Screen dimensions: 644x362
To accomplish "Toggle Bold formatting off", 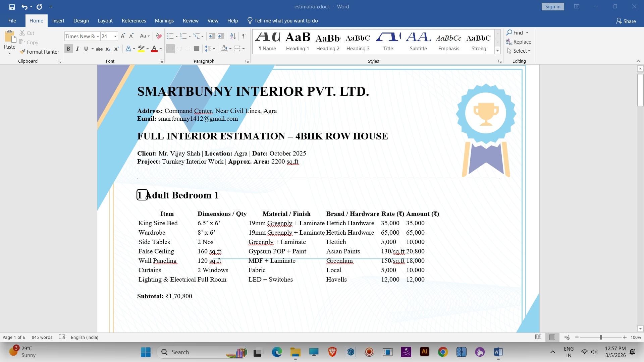I will [68, 49].
